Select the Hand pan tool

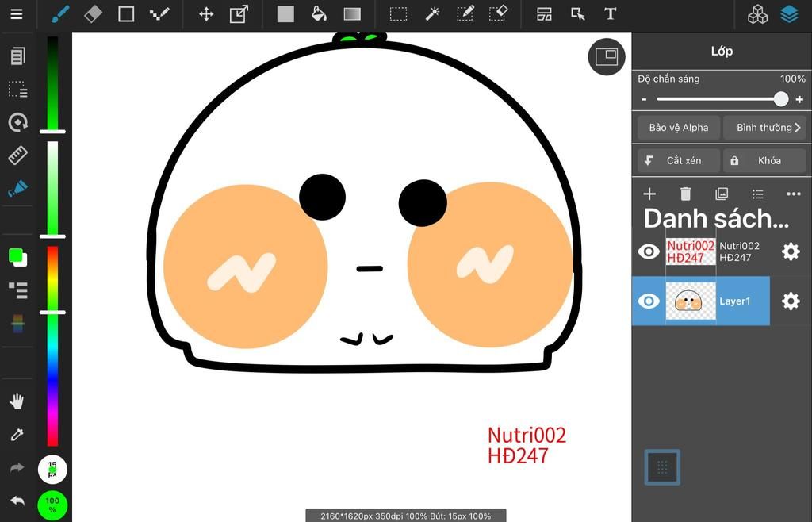17,401
